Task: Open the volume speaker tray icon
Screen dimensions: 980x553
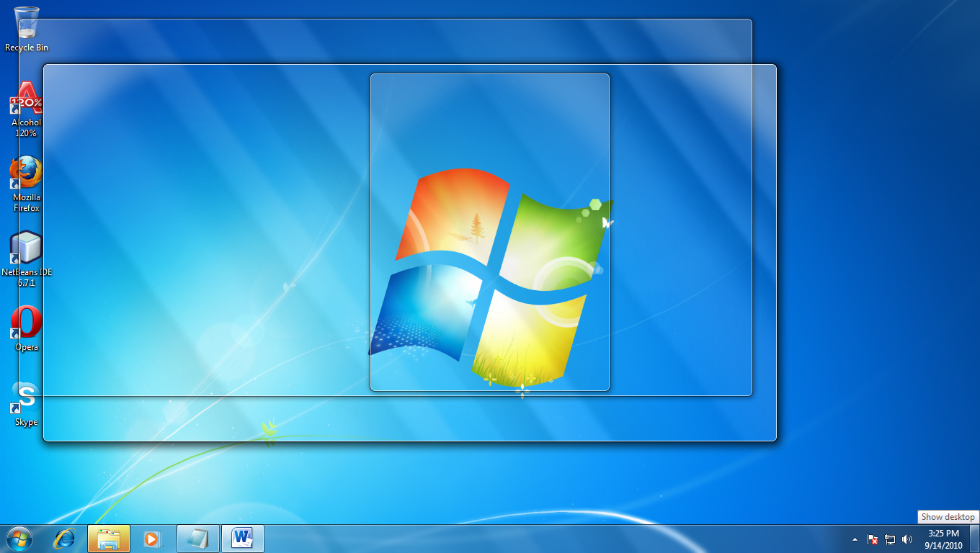Action: coord(907,539)
